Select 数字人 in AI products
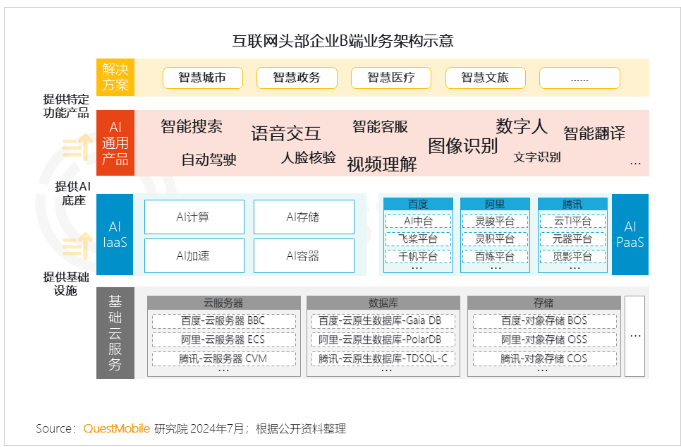Image resolution: width=681 pixels, height=447 pixels. [521, 126]
